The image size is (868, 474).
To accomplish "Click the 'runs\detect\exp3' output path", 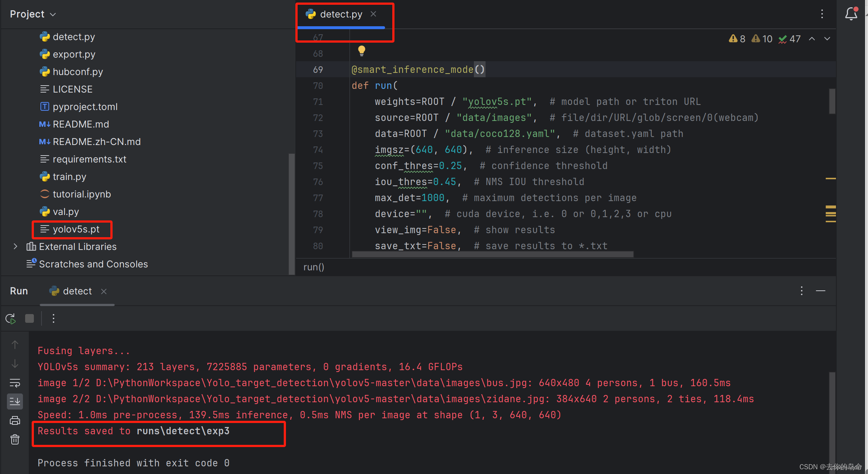I will pyautogui.click(x=183, y=431).
